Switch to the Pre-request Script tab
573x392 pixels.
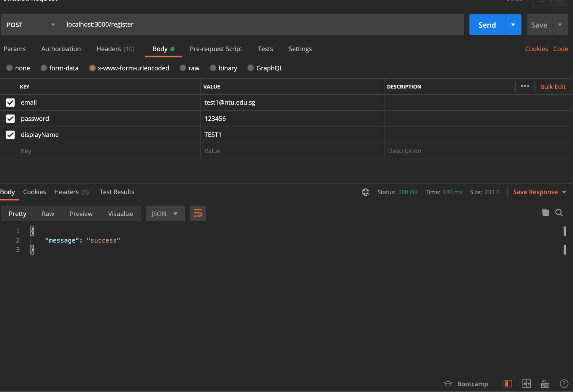click(x=216, y=49)
